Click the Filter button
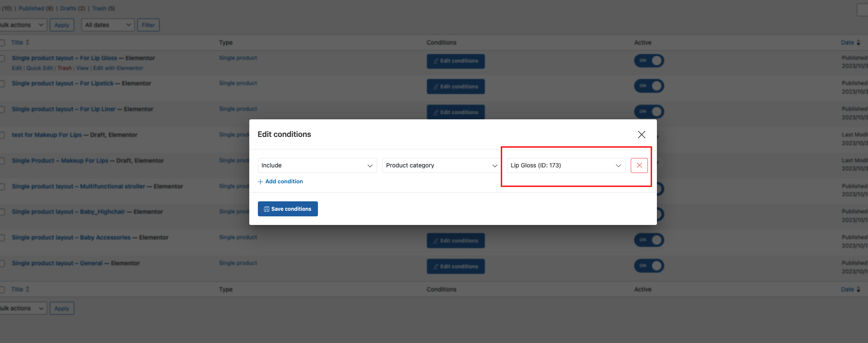Screen dimensions: 868x343 tap(148, 25)
